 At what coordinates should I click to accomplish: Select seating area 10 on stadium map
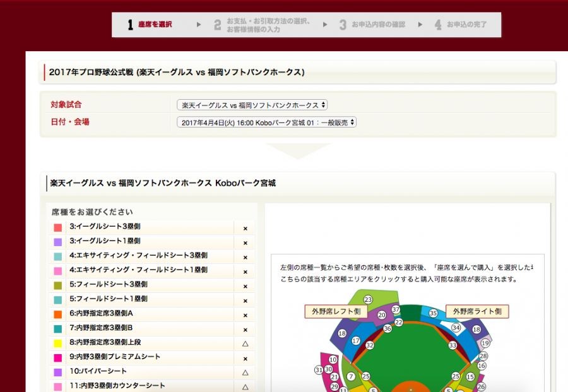pos(333,359)
